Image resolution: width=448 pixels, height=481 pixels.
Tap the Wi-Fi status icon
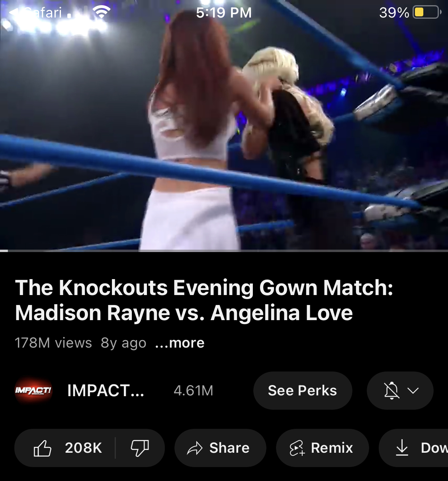[102, 12]
